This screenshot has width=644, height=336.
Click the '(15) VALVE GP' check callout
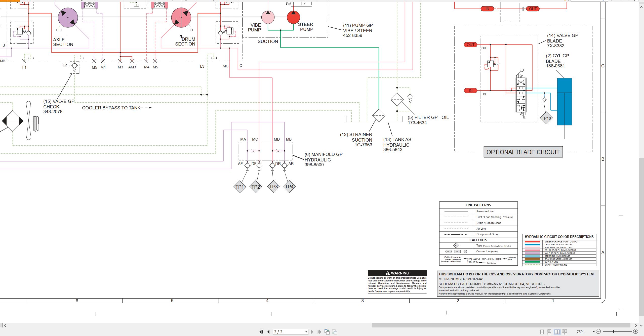coord(59,101)
